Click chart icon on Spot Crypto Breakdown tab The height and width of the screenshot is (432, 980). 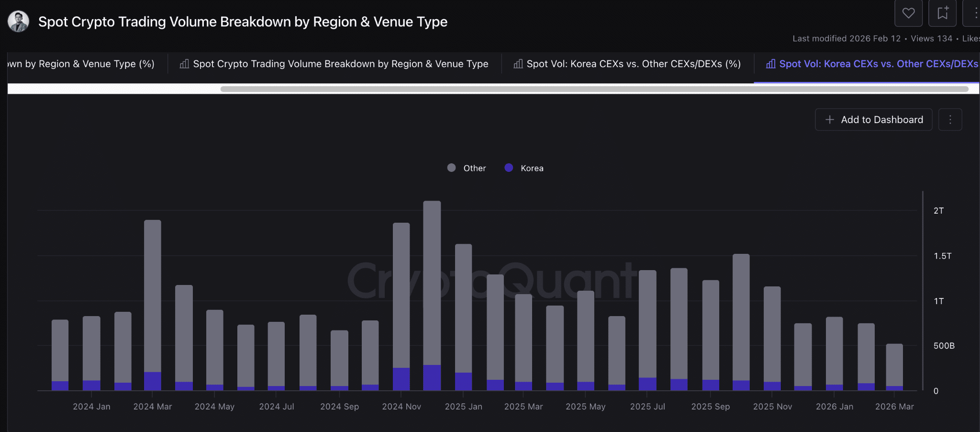[x=184, y=64]
